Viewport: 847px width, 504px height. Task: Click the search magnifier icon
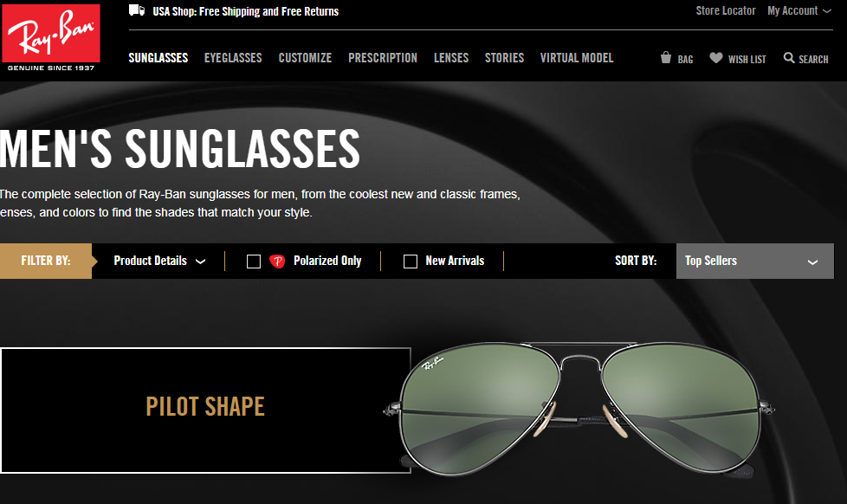[789, 58]
